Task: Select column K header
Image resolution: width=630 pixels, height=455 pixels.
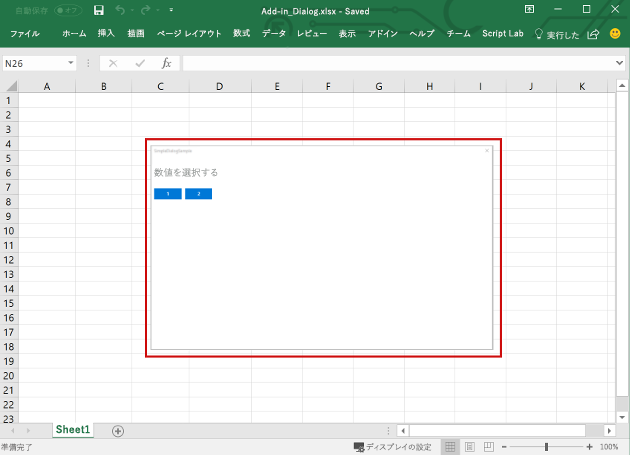Action: coord(582,86)
